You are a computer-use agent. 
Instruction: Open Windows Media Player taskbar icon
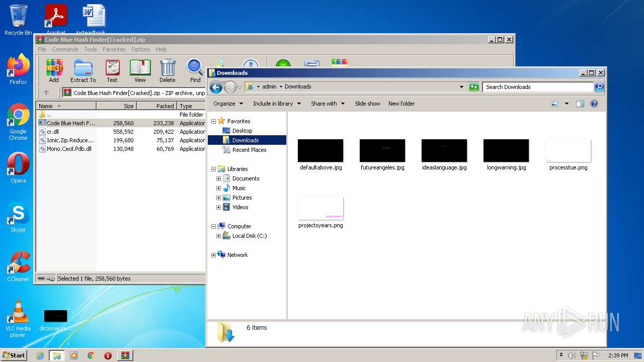coord(74,355)
